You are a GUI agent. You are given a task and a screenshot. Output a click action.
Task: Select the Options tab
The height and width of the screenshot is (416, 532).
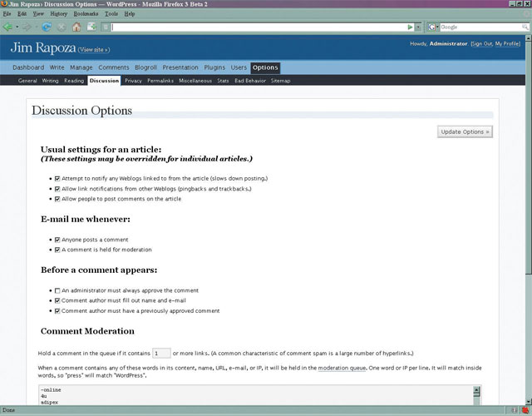coord(265,67)
